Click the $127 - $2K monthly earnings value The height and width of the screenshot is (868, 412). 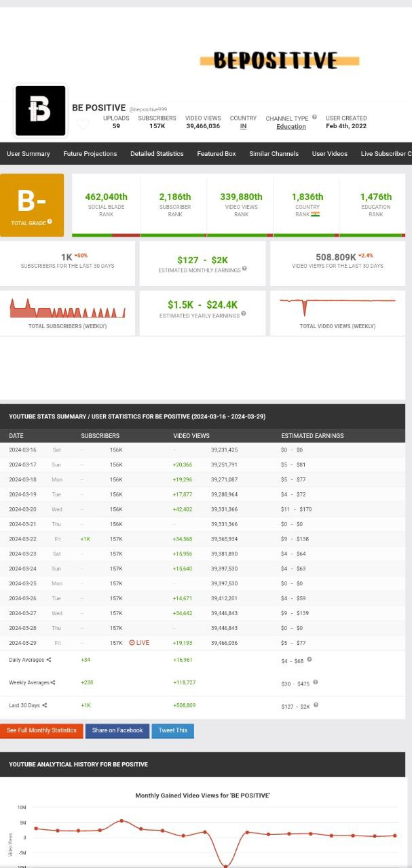pyautogui.click(x=202, y=260)
